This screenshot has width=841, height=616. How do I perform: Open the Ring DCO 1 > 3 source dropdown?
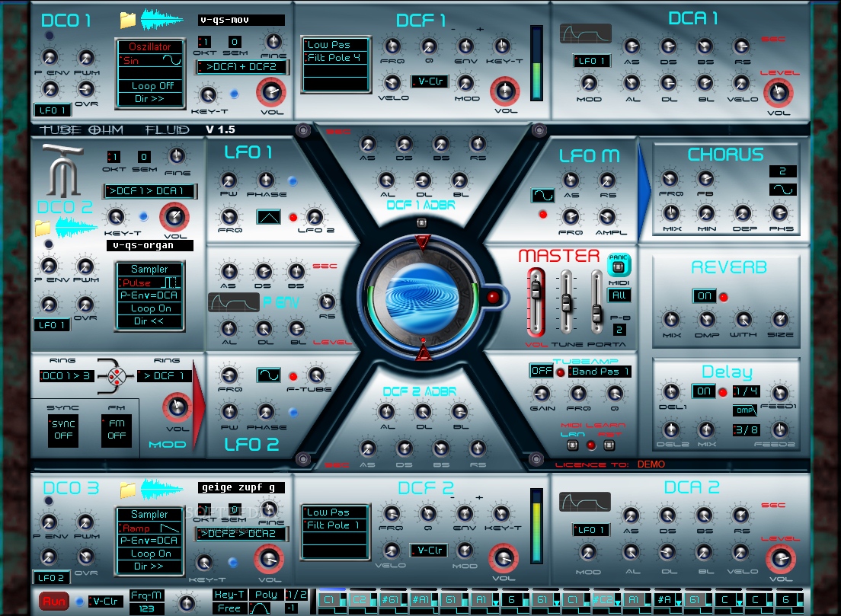click(x=66, y=376)
